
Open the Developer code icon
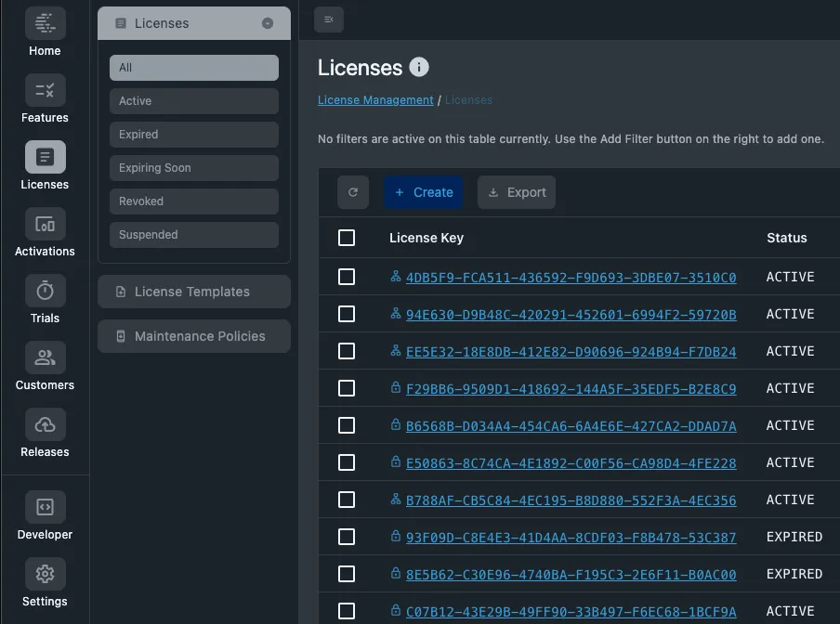coord(45,508)
